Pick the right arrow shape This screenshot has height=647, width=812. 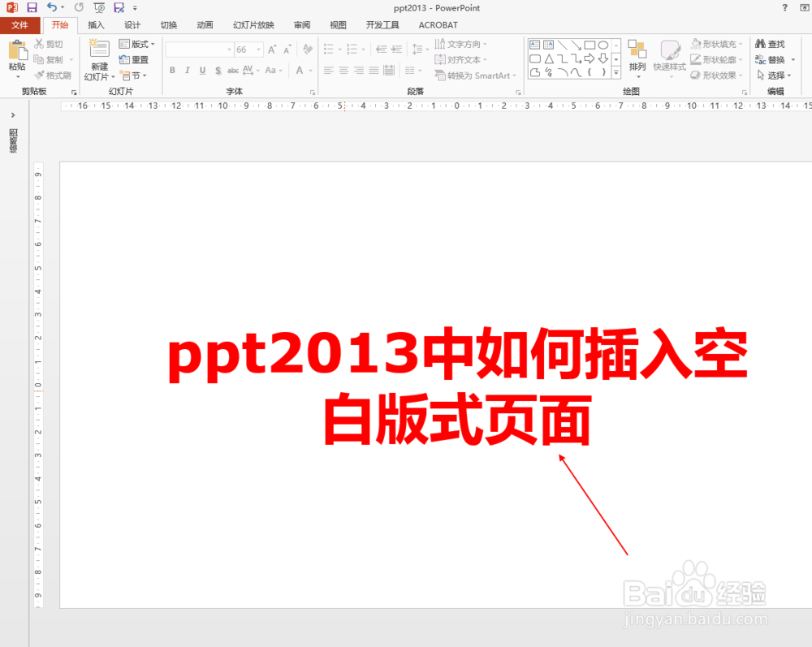coord(590,58)
